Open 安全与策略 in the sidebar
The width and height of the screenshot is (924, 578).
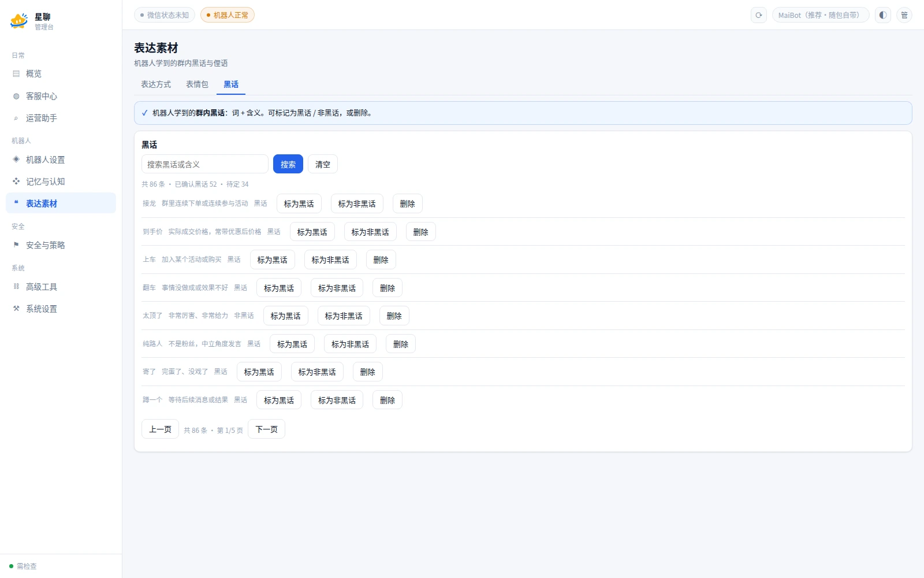coord(61,245)
